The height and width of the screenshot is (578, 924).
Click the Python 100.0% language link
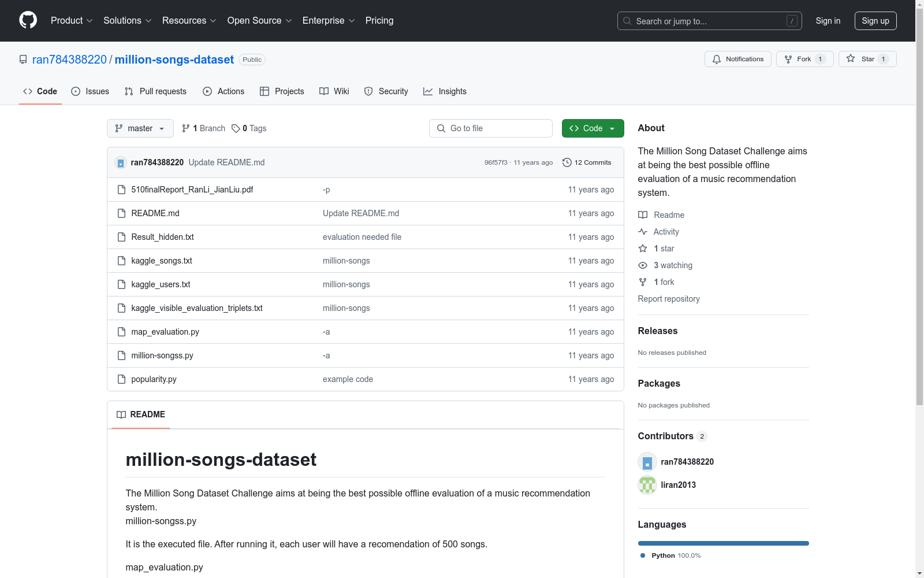click(x=670, y=555)
